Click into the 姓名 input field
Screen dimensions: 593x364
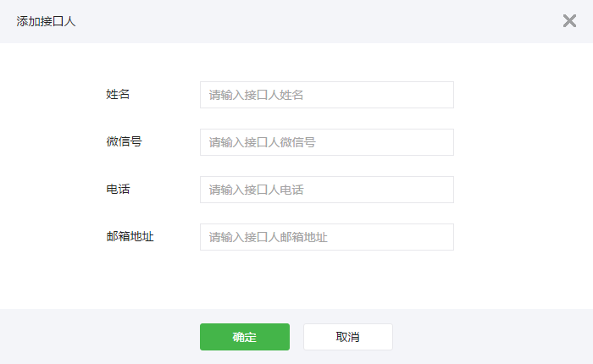(327, 95)
